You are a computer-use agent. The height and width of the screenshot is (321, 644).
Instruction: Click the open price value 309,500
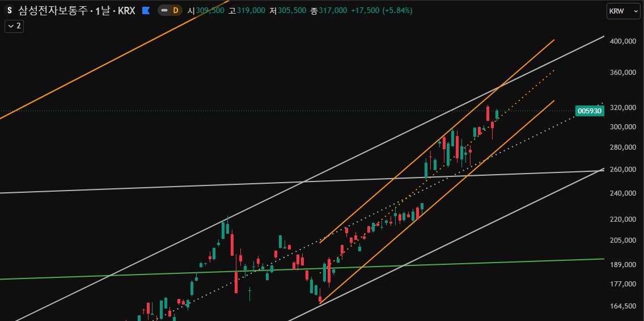(x=210, y=11)
